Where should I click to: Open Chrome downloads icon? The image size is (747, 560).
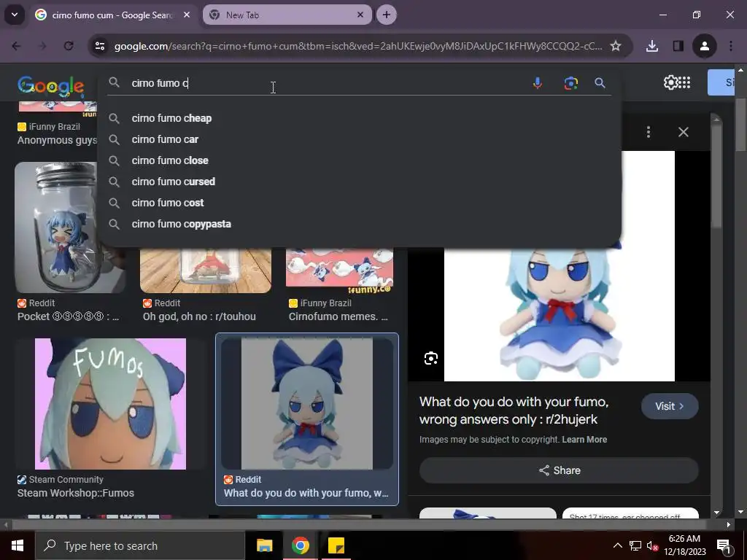point(652,46)
